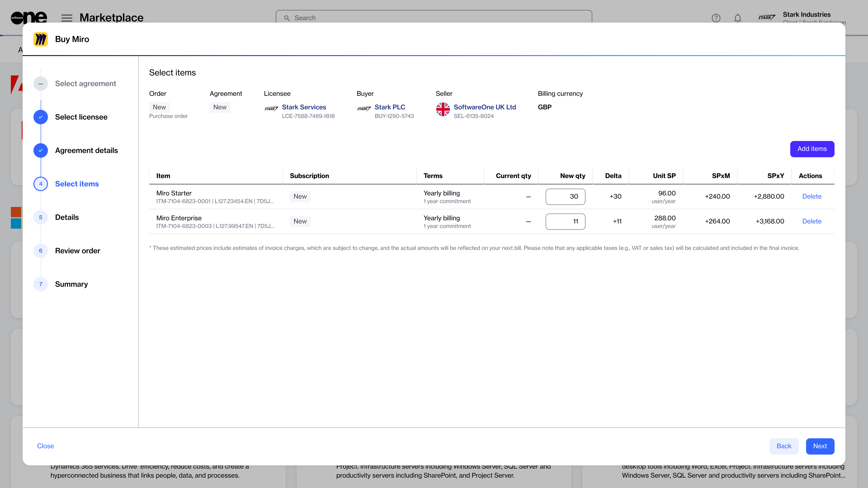Open the help question mark icon
This screenshot has width=868, height=488.
pyautogui.click(x=716, y=18)
